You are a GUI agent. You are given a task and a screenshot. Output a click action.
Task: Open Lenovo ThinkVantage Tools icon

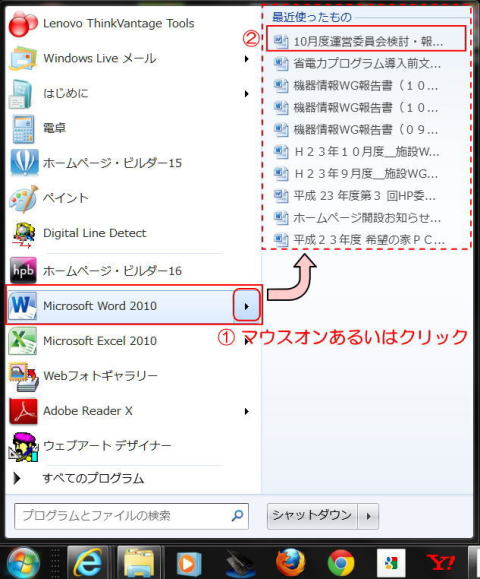(23, 24)
